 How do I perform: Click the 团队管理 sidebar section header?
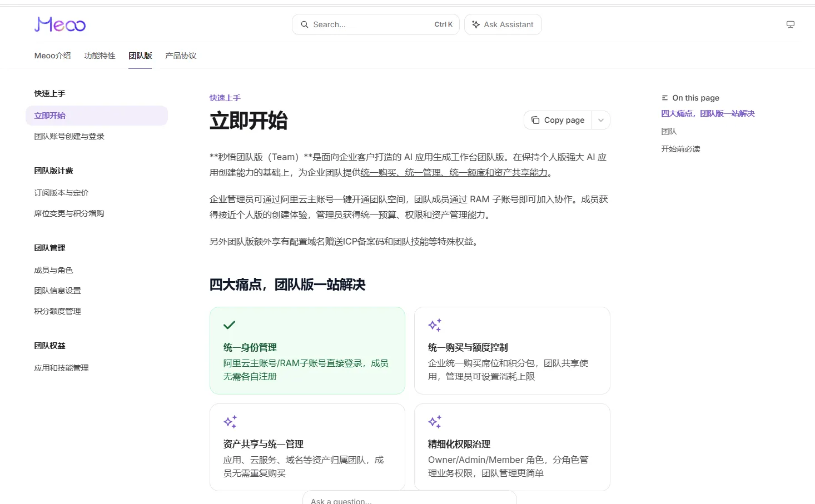coord(50,248)
